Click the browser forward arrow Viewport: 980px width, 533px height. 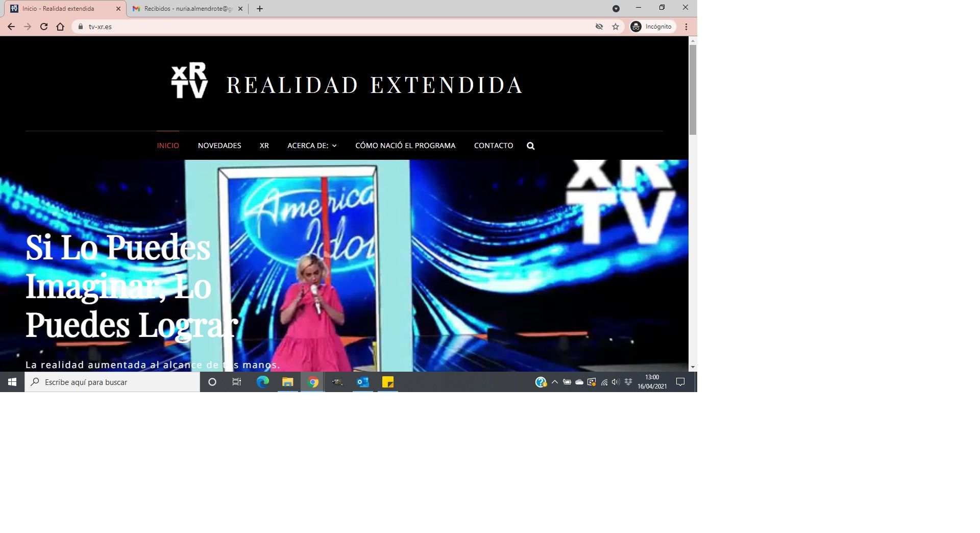(x=28, y=27)
